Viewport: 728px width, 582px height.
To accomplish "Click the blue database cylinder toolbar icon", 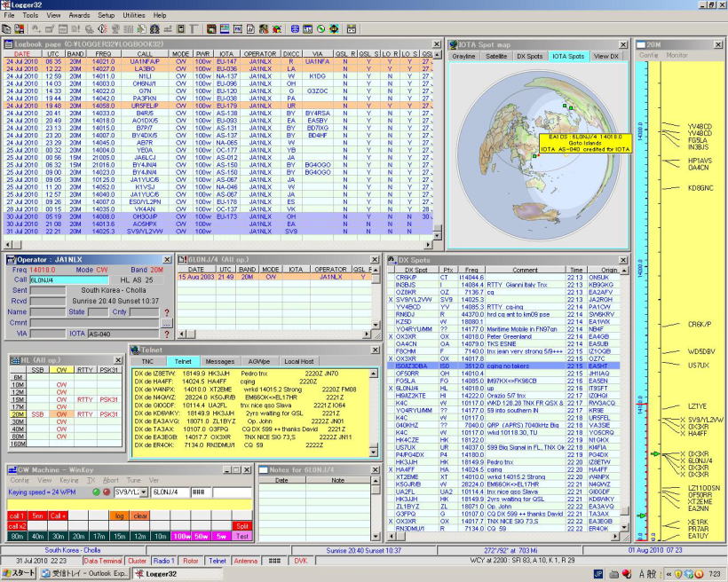I will pyautogui.click(x=295, y=29).
